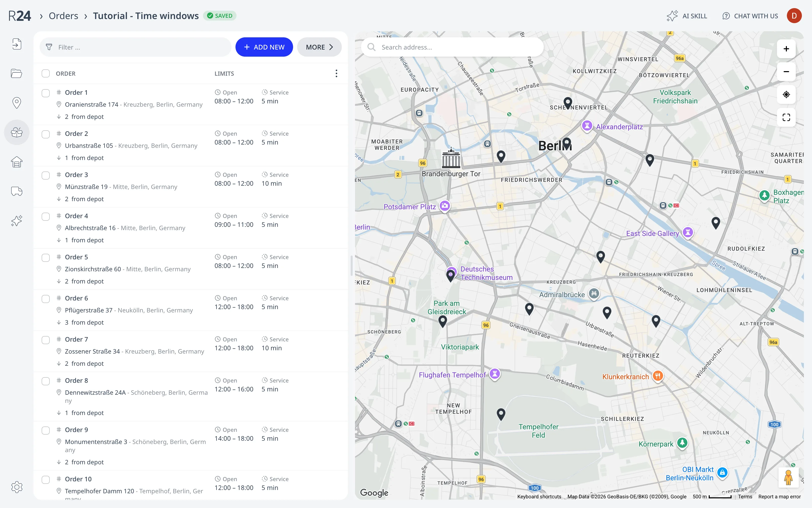Toggle fullscreen map view
This screenshot has width=812, height=508.
click(786, 117)
